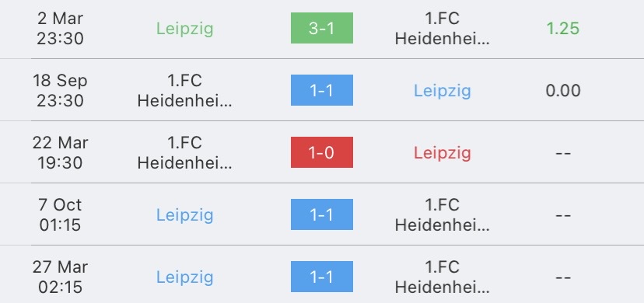Open 1.FC Heidenheim in 2 Mar row
Screen dimensions: 644x303
click(x=443, y=28)
